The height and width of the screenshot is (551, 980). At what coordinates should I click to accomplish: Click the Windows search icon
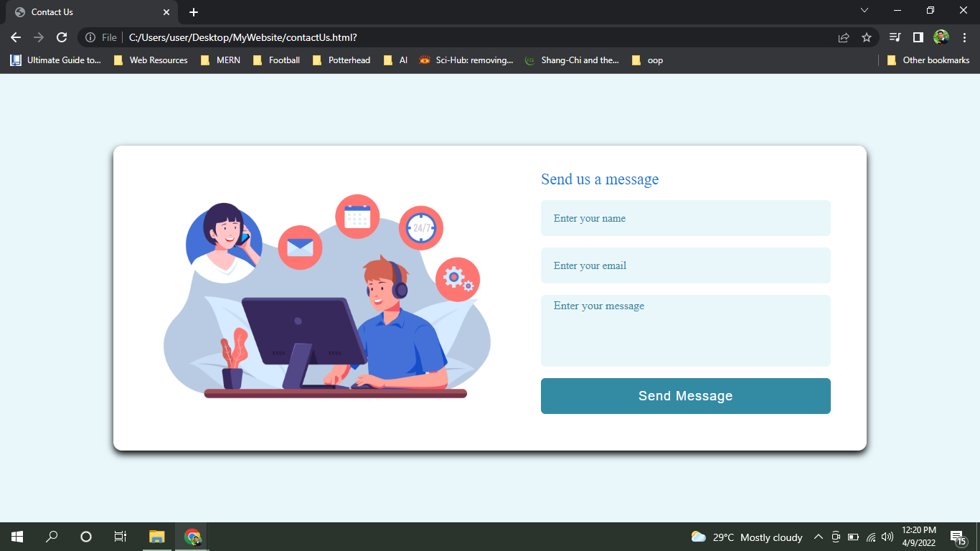pyautogui.click(x=51, y=536)
